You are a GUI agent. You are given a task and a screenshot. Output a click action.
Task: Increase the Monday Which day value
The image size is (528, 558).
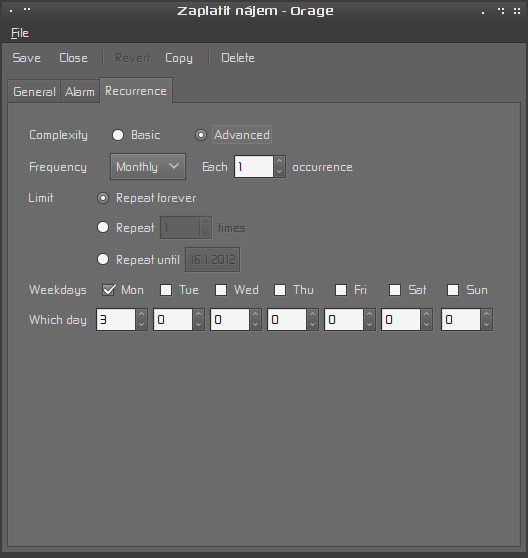(x=141, y=314)
